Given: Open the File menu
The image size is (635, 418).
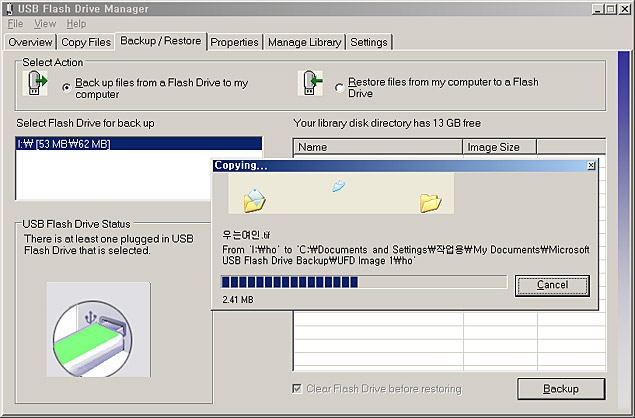Looking at the screenshot, I should 15,23.
